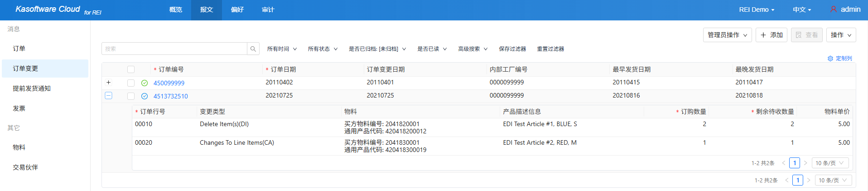Screen dimensions: 868x191
Task: Click into the search input field
Action: (x=174, y=49)
